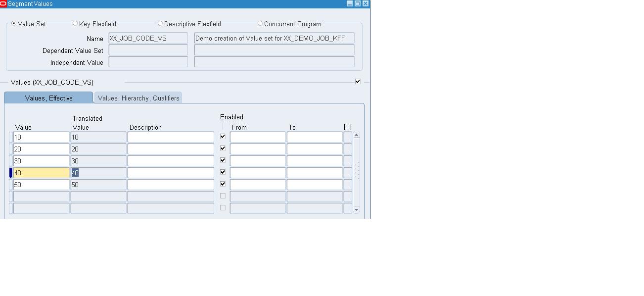Select the Key Flexfield radio button
This screenshot has width=644, height=296.
tap(75, 23)
